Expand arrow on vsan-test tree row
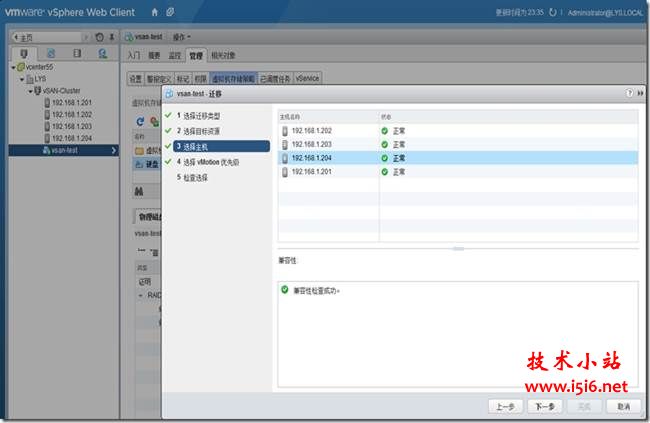This screenshot has width=650, height=423. [114, 150]
